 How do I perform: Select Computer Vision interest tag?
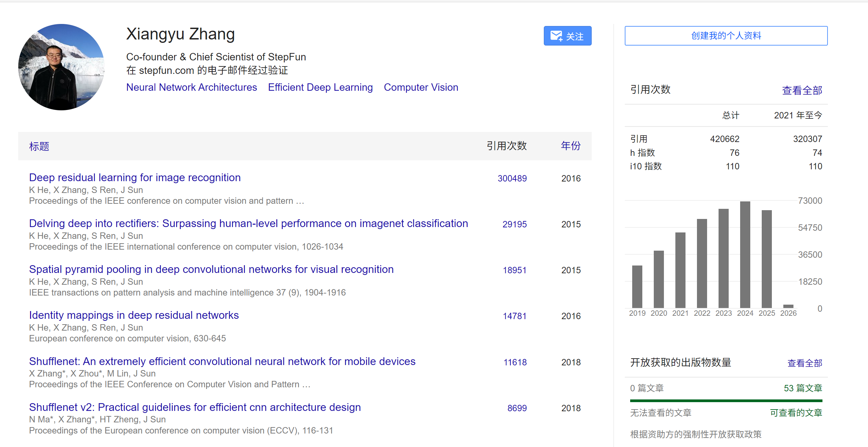point(421,87)
